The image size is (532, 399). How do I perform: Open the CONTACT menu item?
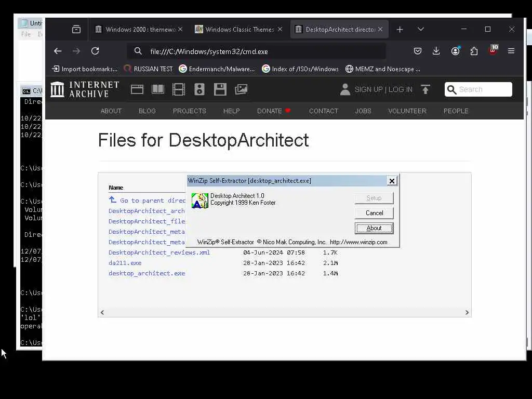323,111
